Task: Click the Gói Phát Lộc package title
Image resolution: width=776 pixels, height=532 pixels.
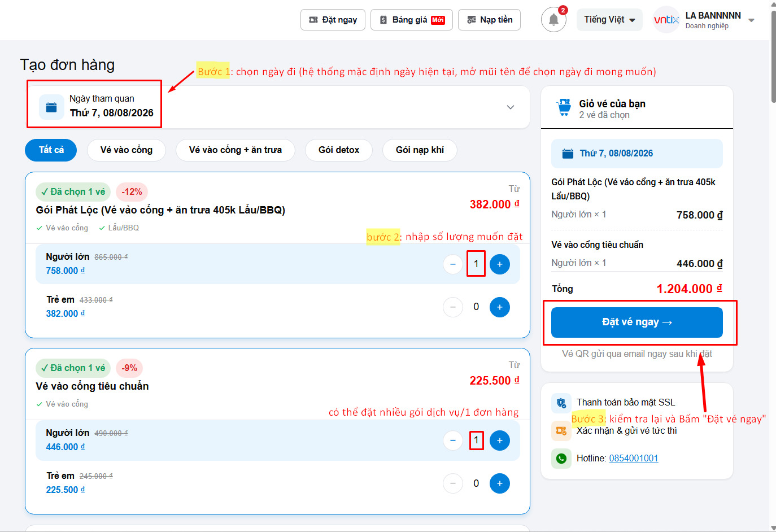Action: pyautogui.click(x=160, y=210)
